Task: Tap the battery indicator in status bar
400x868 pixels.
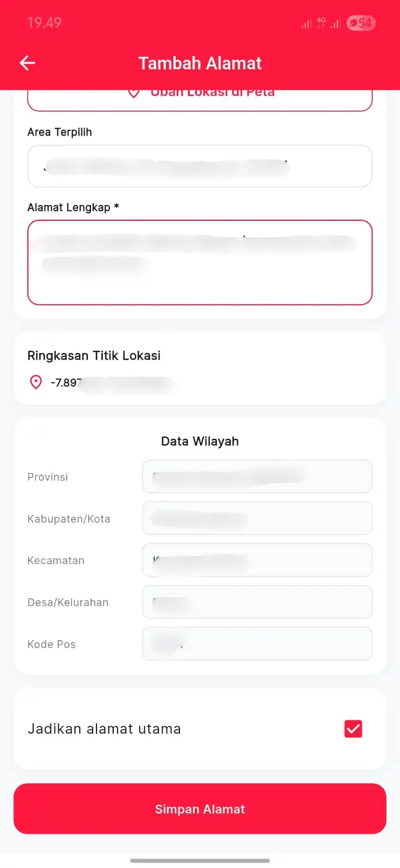Action: (x=362, y=23)
